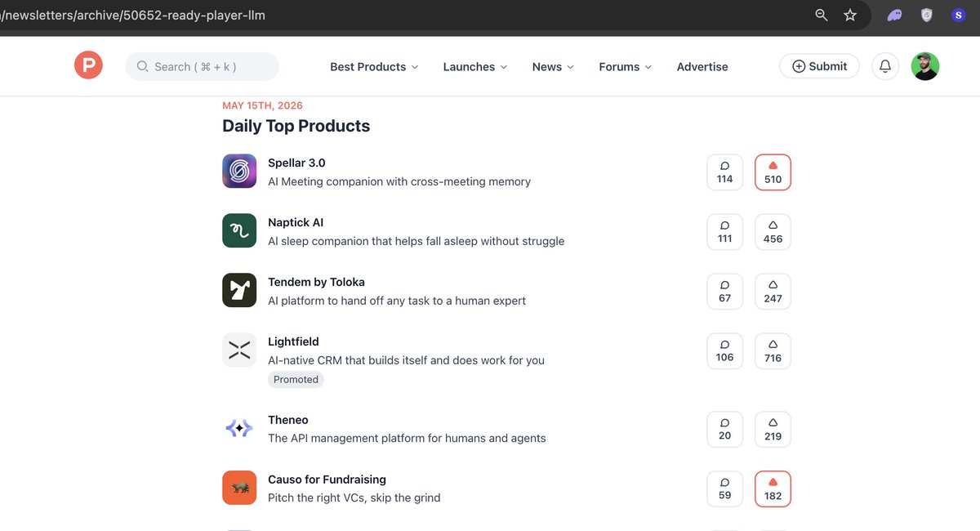
Task: Open Spellar 3.0 comments (114)
Action: pyautogui.click(x=725, y=172)
